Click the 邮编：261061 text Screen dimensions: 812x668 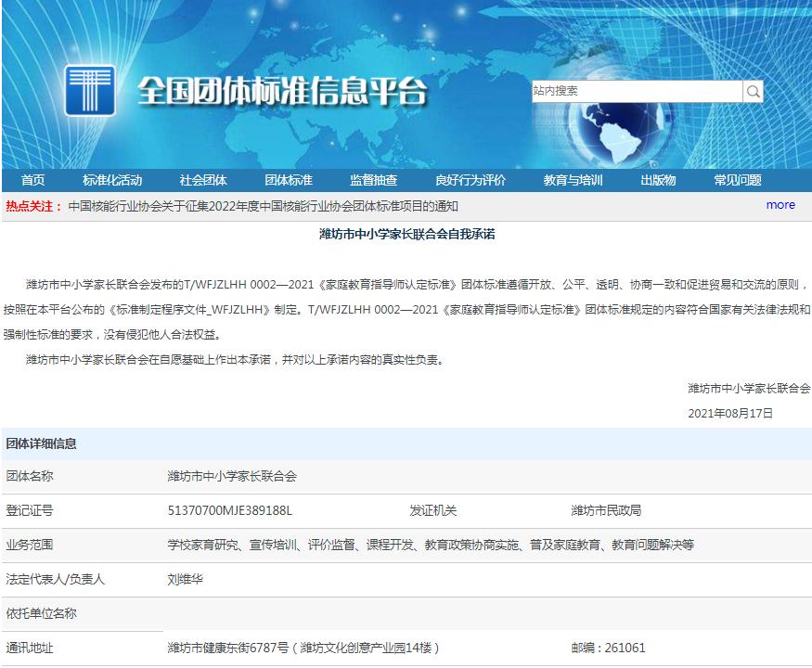tap(608, 648)
